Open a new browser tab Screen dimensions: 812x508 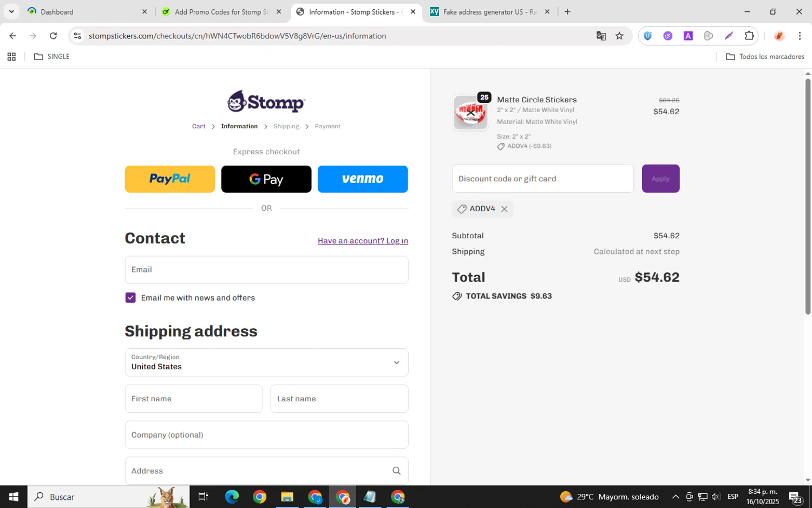pyautogui.click(x=567, y=11)
